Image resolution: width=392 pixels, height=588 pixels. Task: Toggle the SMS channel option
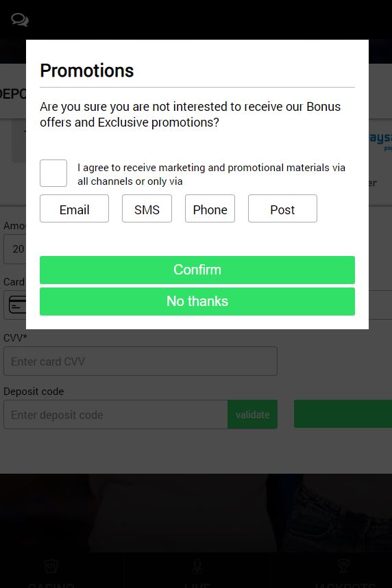(x=147, y=209)
